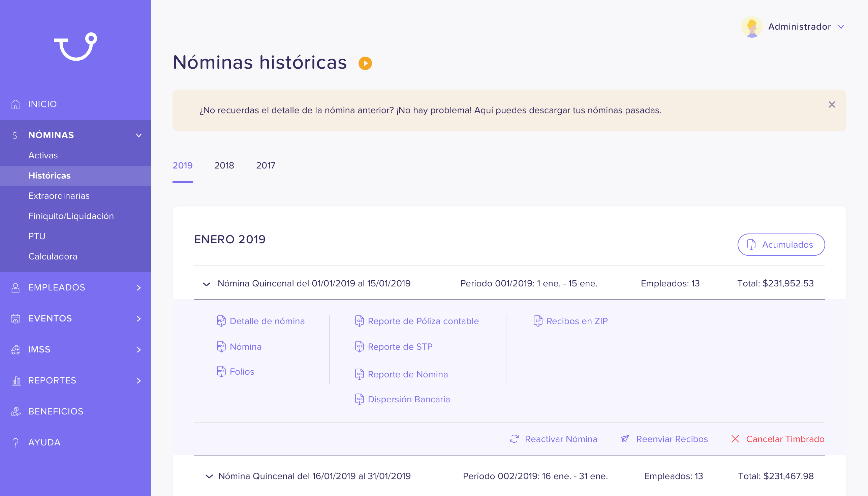The width and height of the screenshot is (868, 496).
Task: Click the NÓMINAS dollar sign icon
Action: tap(14, 135)
